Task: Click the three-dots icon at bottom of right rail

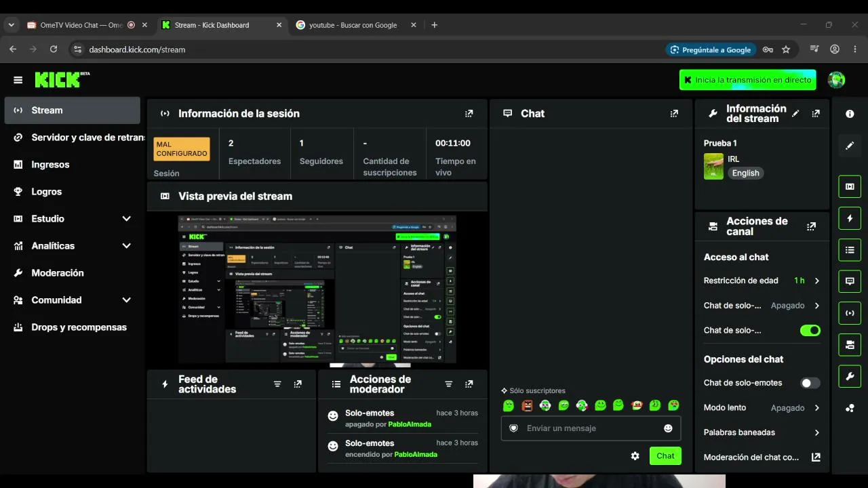Action: click(x=850, y=408)
